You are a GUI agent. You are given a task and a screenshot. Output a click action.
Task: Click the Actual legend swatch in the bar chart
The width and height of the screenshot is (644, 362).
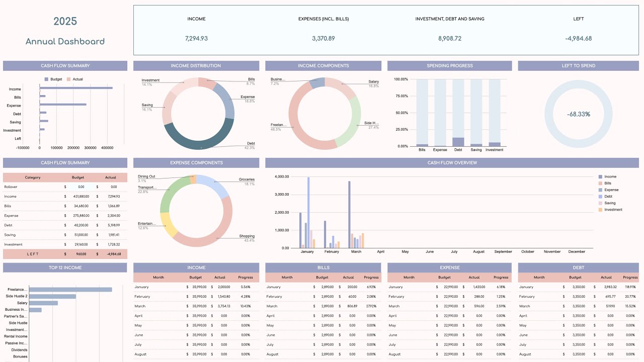click(69, 79)
